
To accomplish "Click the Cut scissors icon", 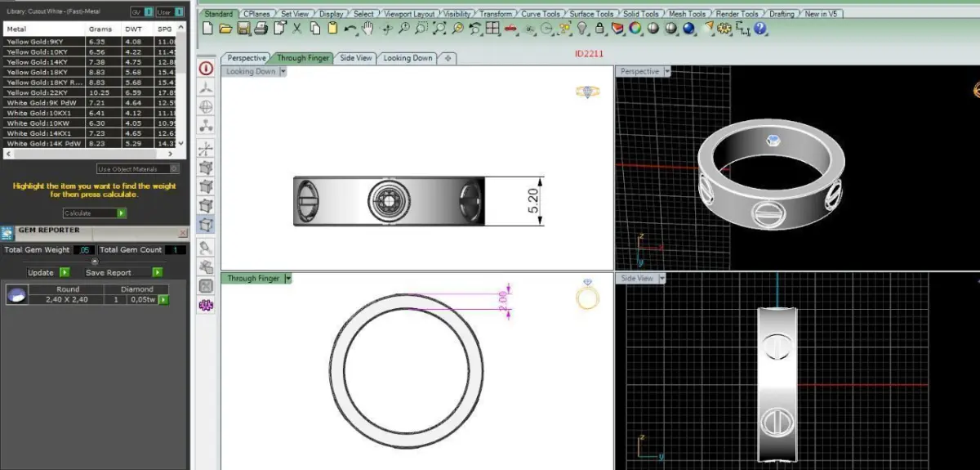I will tap(297, 28).
